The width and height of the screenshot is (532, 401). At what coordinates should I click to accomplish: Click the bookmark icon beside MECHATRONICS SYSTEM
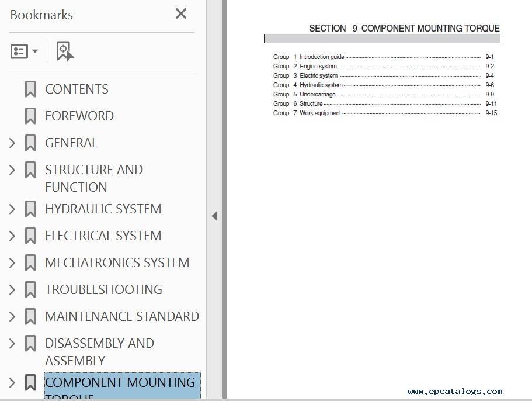tap(30, 262)
